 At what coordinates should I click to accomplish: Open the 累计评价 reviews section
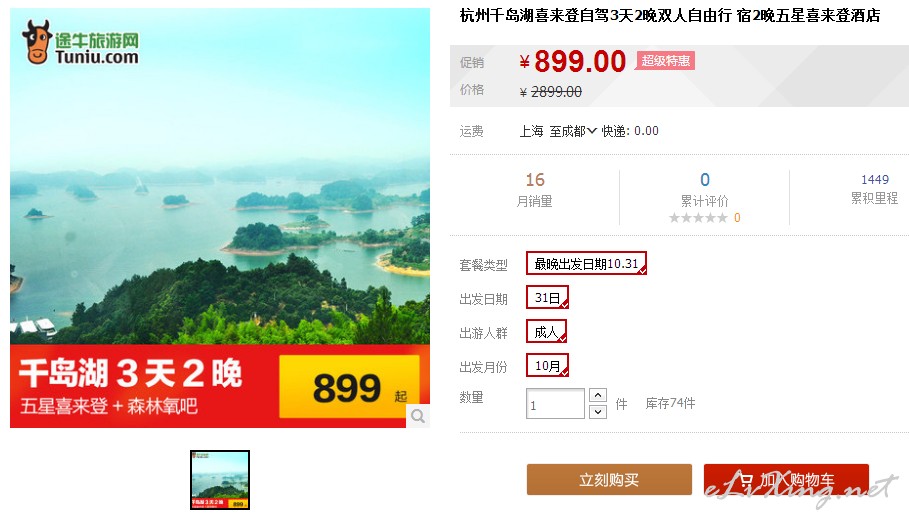704,201
